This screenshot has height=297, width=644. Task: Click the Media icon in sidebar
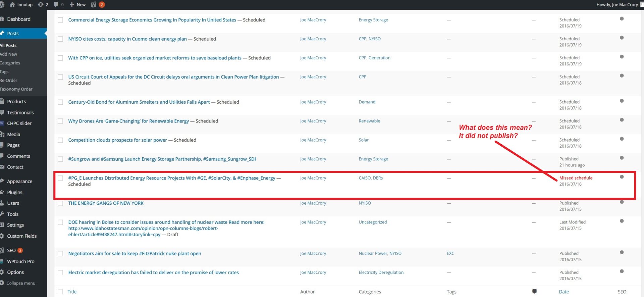tap(2, 134)
